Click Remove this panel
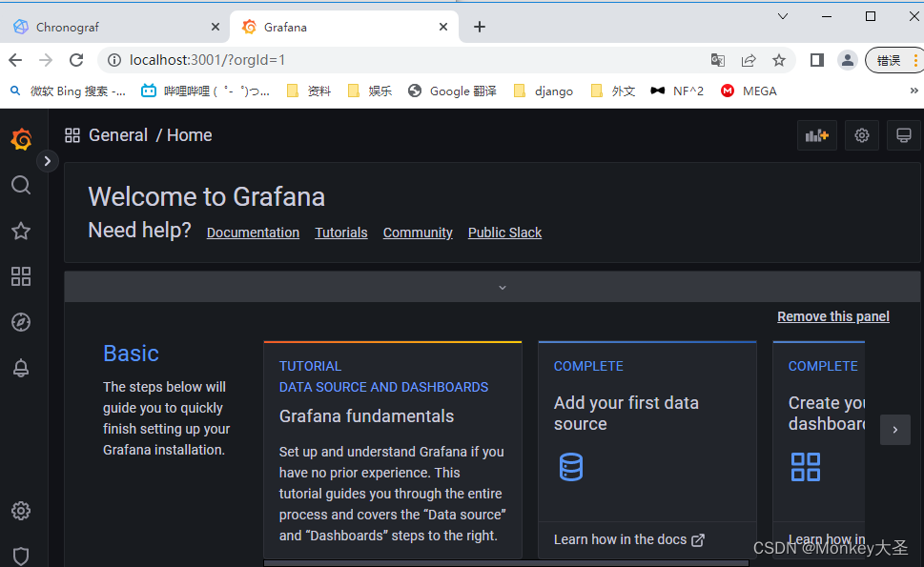Image resolution: width=924 pixels, height=567 pixels. (x=833, y=316)
